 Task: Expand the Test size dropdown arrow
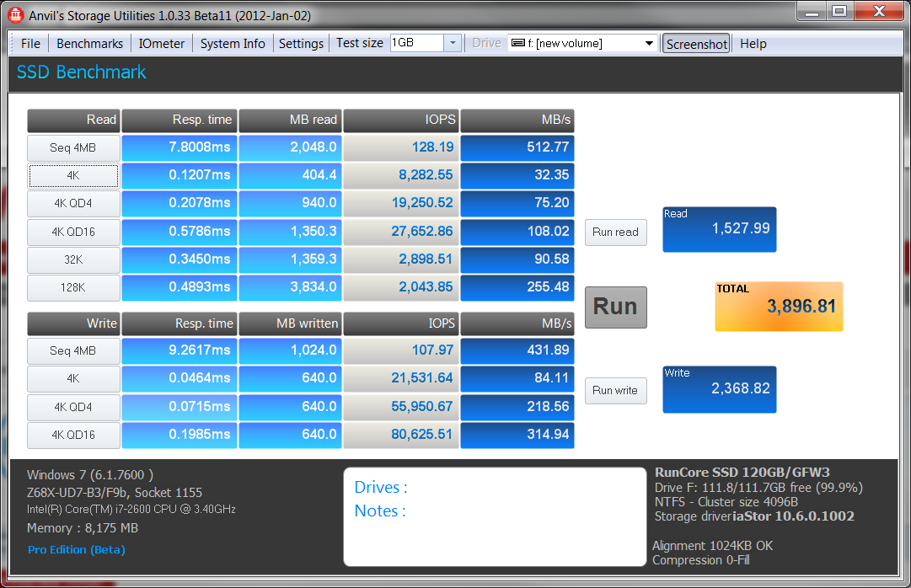(453, 43)
